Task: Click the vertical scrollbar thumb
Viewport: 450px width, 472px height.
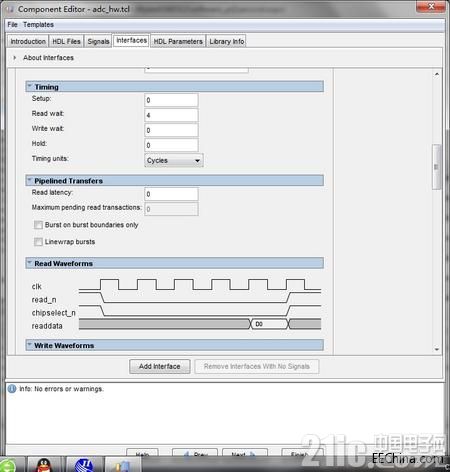Action: click(436, 167)
